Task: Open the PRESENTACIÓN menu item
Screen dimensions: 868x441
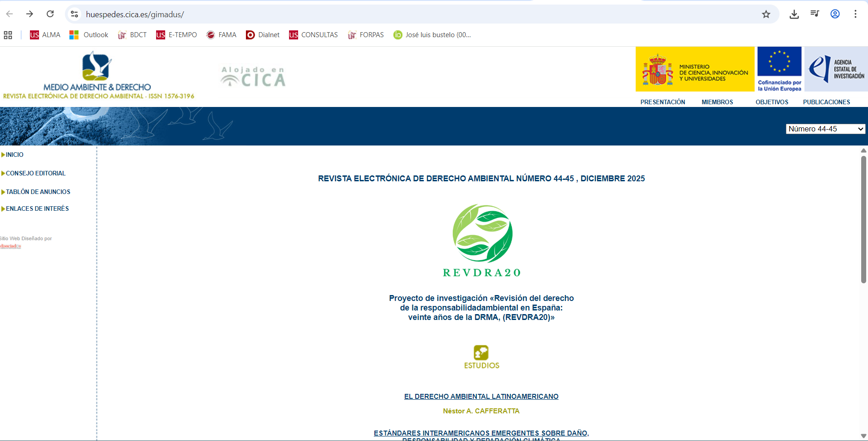Action: point(662,102)
